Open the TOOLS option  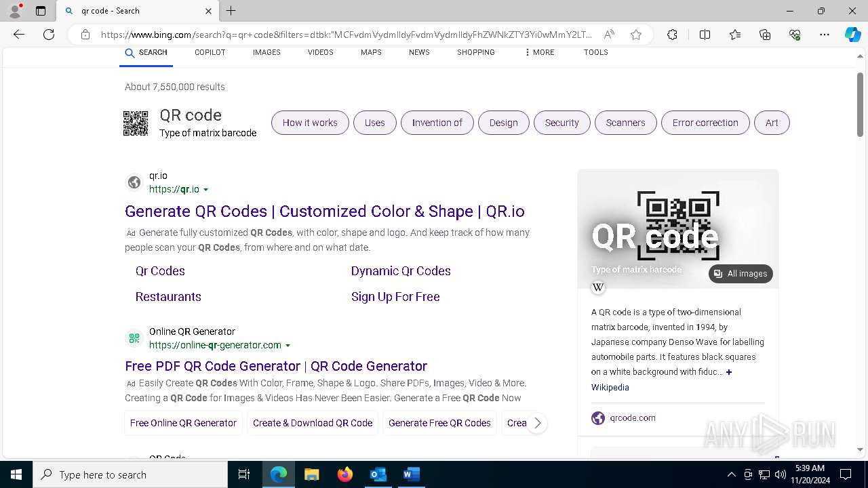click(595, 52)
